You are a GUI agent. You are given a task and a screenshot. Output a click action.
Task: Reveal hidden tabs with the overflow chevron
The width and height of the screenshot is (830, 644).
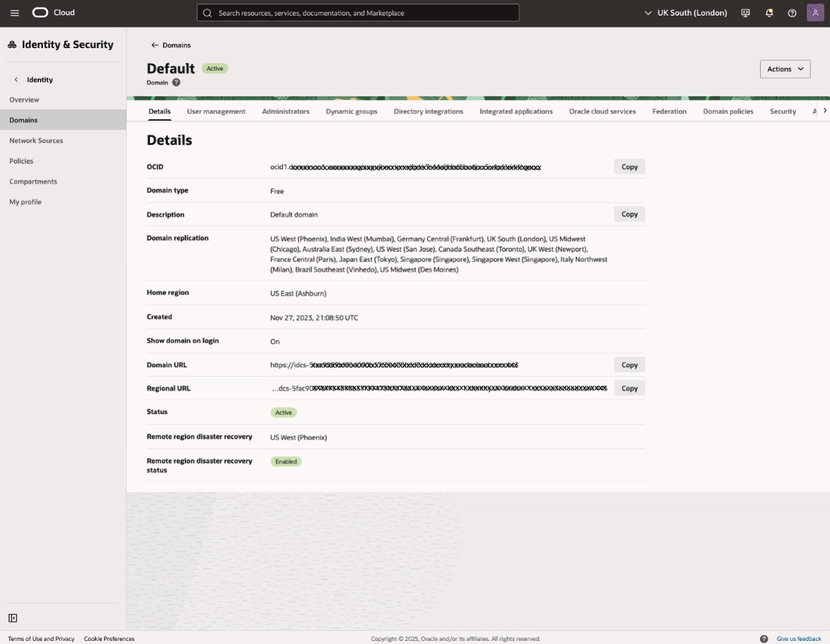tap(825, 109)
